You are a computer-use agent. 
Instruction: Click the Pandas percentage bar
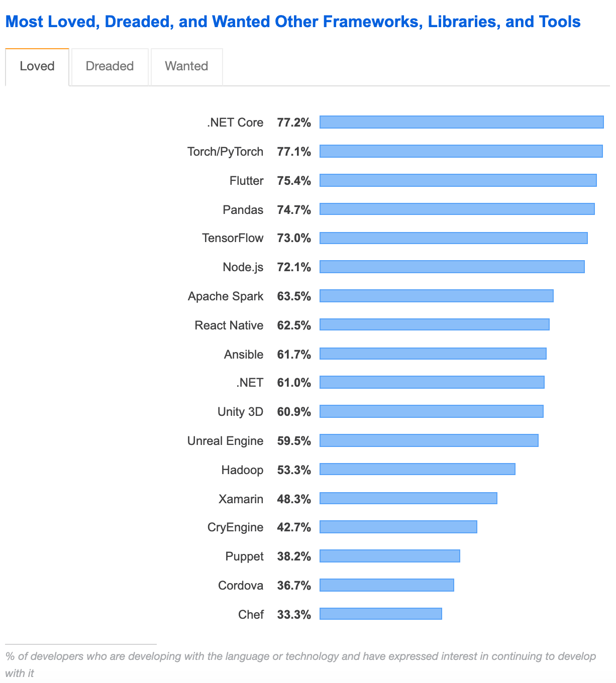[457, 209]
